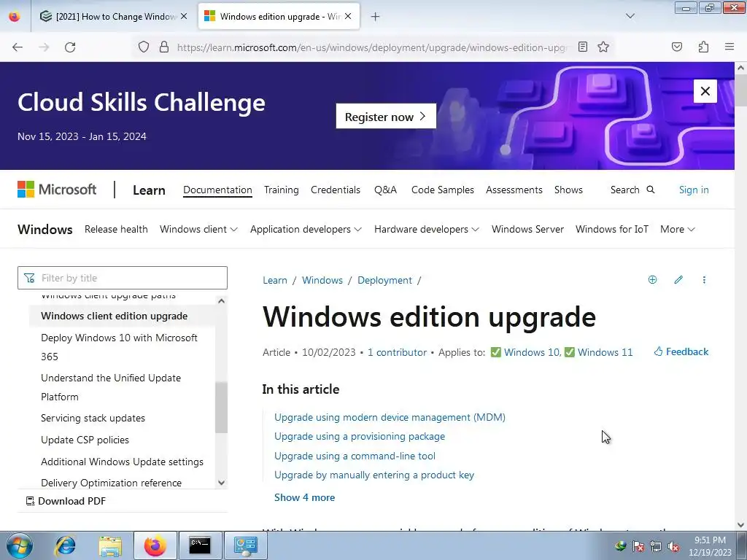Screen dimensions: 747x560
Task: Click Sign in link
Action: pos(694,190)
